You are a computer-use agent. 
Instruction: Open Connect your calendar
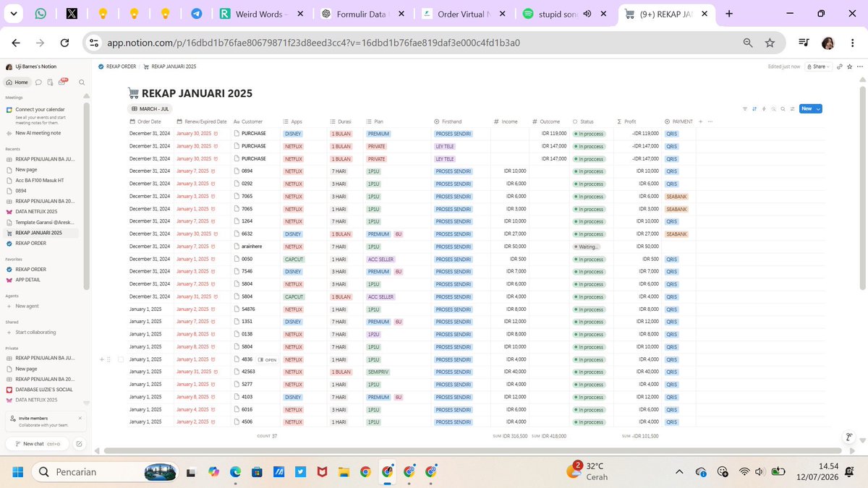pos(41,109)
